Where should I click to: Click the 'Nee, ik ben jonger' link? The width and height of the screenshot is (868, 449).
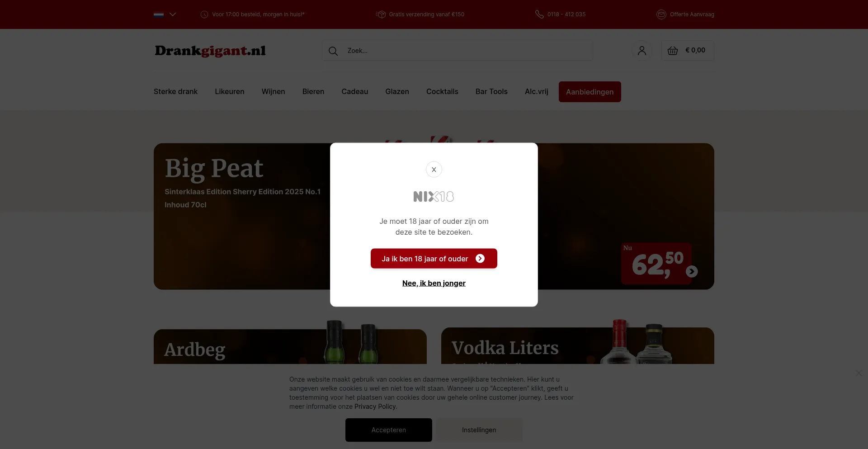[x=434, y=283]
